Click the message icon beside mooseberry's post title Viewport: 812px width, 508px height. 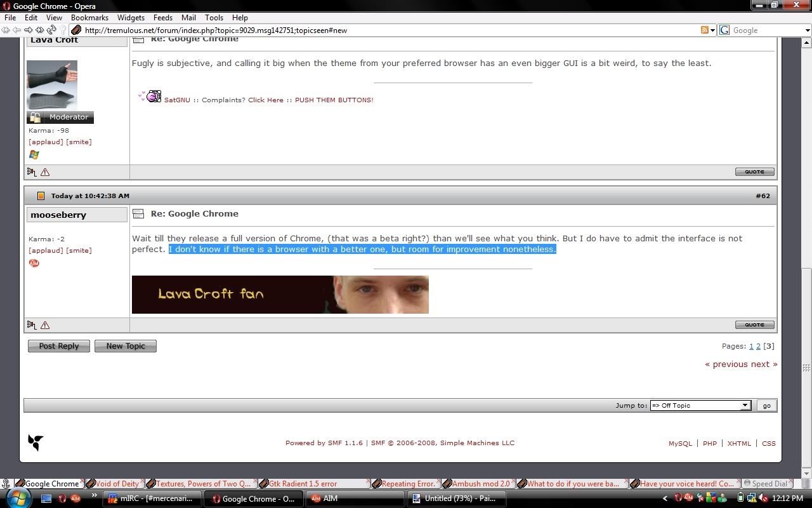(x=138, y=214)
